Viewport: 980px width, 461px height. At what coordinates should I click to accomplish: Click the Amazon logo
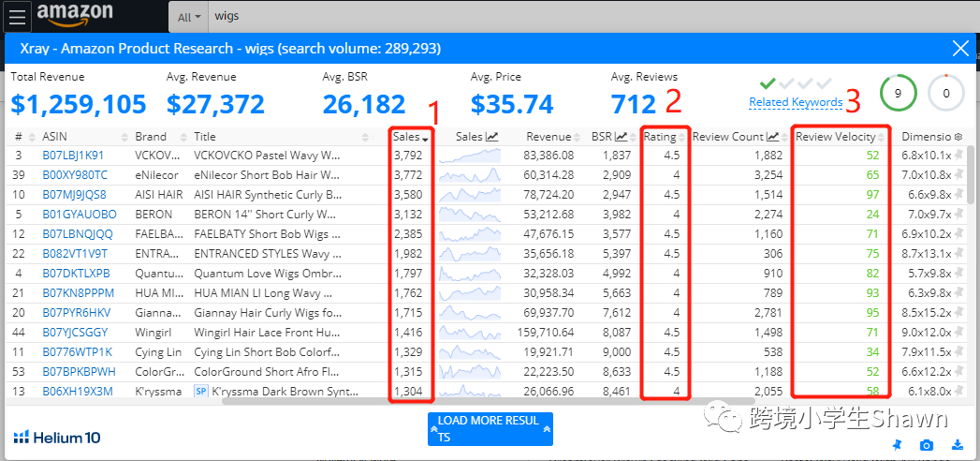point(75,16)
